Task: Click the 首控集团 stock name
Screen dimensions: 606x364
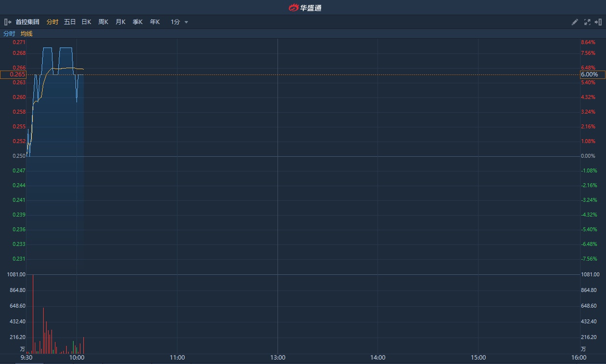Action: pos(27,22)
